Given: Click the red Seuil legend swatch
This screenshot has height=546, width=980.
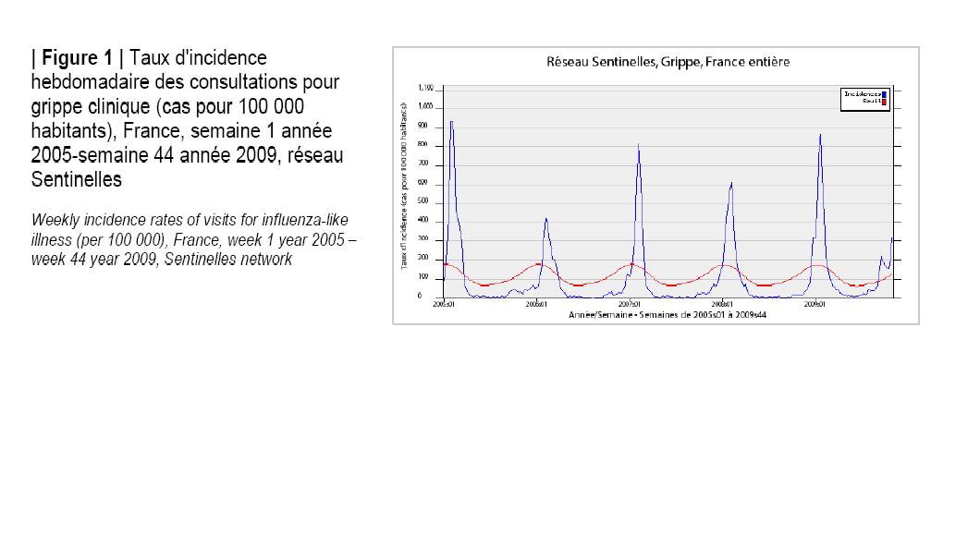Looking at the screenshot, I should [885, 102].
